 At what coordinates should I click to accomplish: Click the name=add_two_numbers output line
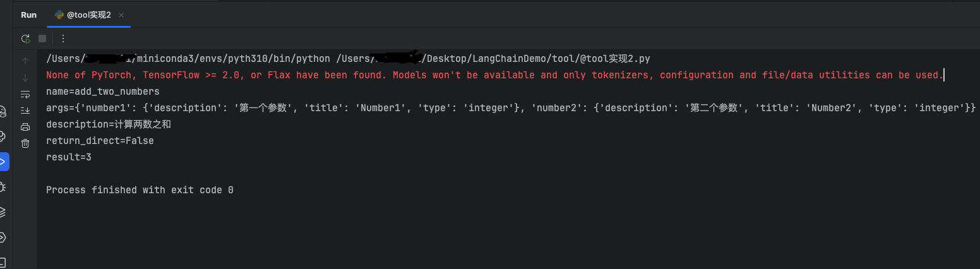point(103,92)
